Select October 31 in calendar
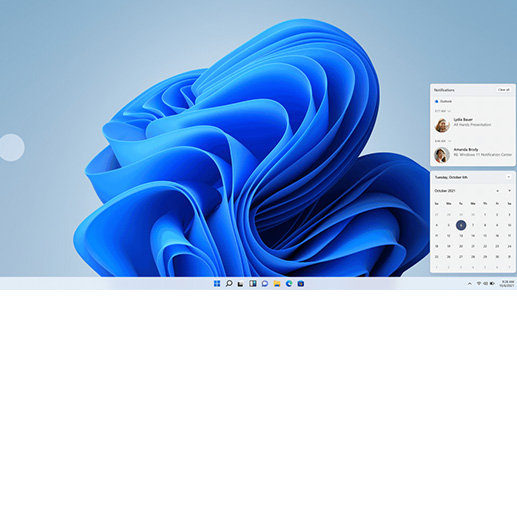 509,257
